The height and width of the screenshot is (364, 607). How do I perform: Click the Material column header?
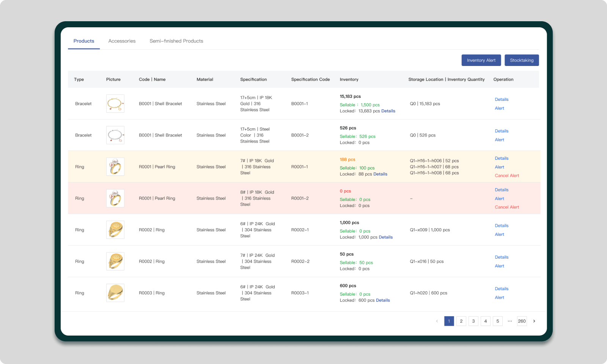pos(205,79)
